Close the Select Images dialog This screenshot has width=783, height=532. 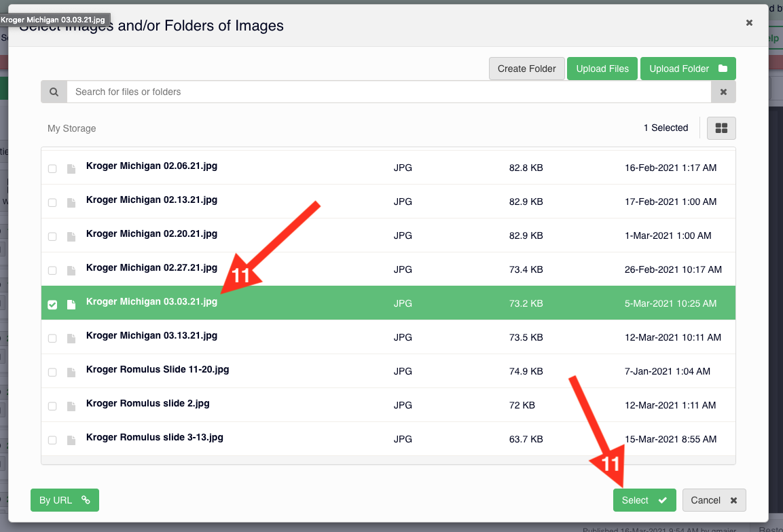coord(749,23)
